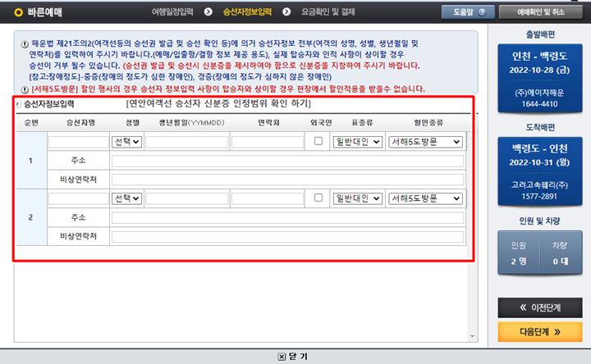This screenshot has width=591, height=364.
Task: Close the window via 닫기
Action: pyautogui.click(x=292, y=357)
